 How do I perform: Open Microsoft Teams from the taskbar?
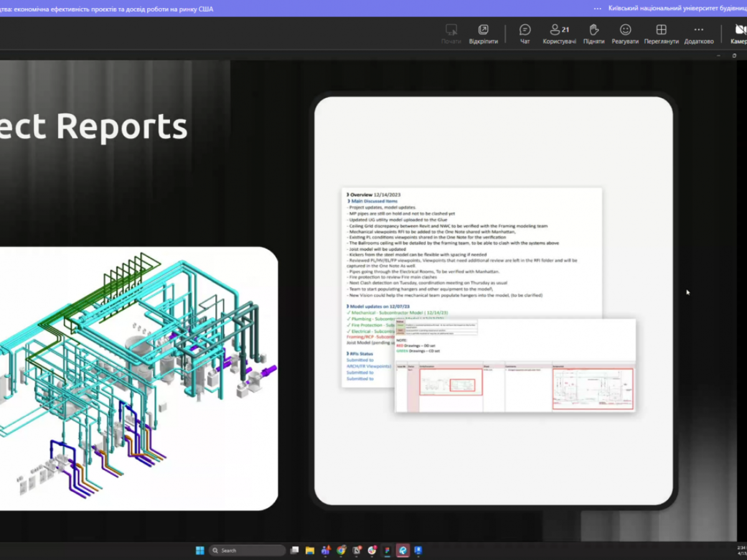coord(326,551)
